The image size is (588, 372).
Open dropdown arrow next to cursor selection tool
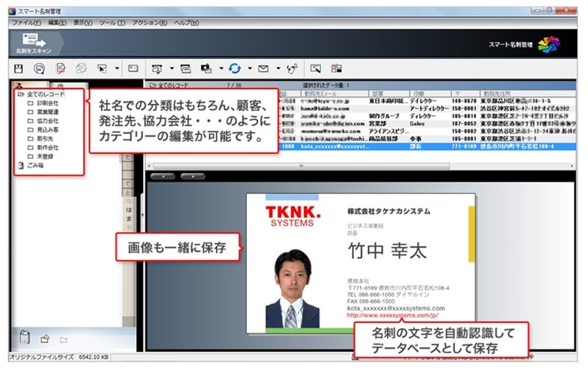(x=117, y=68)
